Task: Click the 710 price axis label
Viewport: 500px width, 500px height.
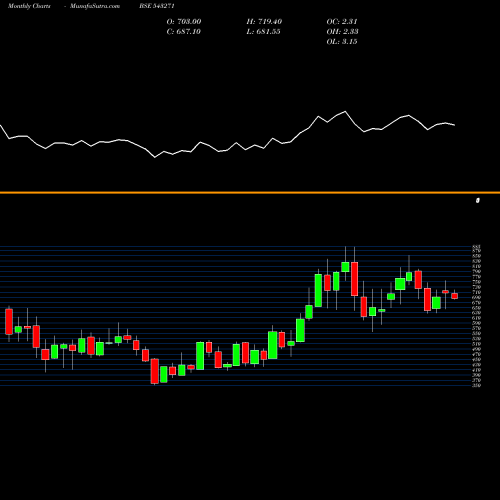Action: click(477, 292)
